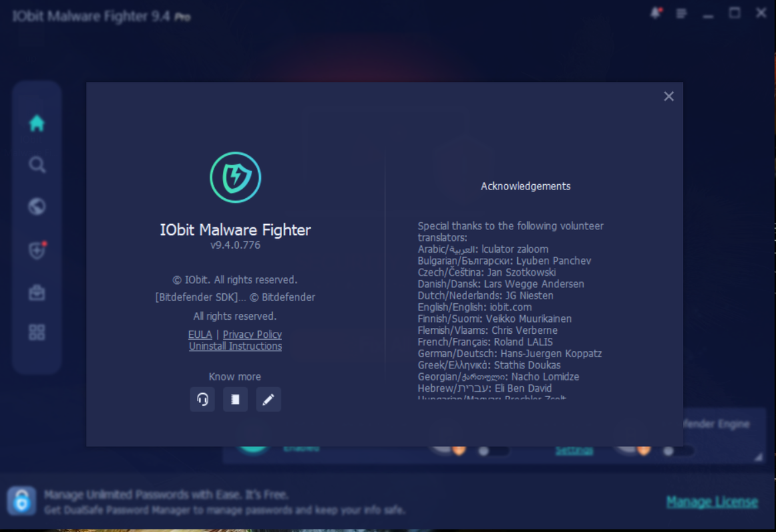
Task: Click the Settings link behind the dialog
Action: 574,450
